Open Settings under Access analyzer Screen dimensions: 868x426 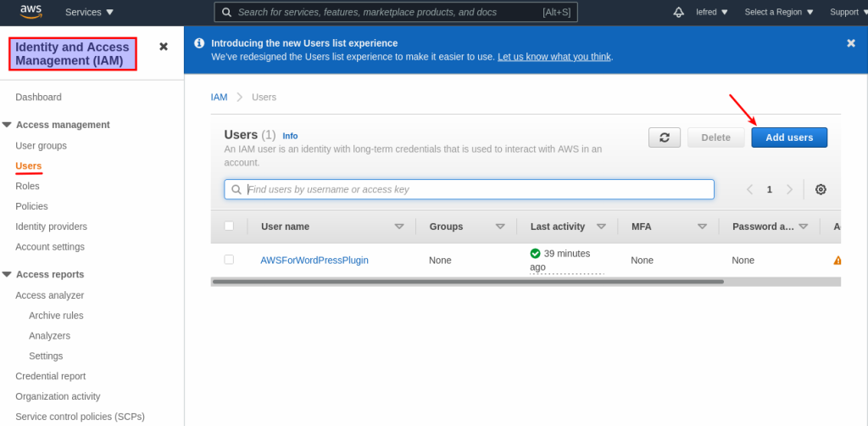[46, 356]
